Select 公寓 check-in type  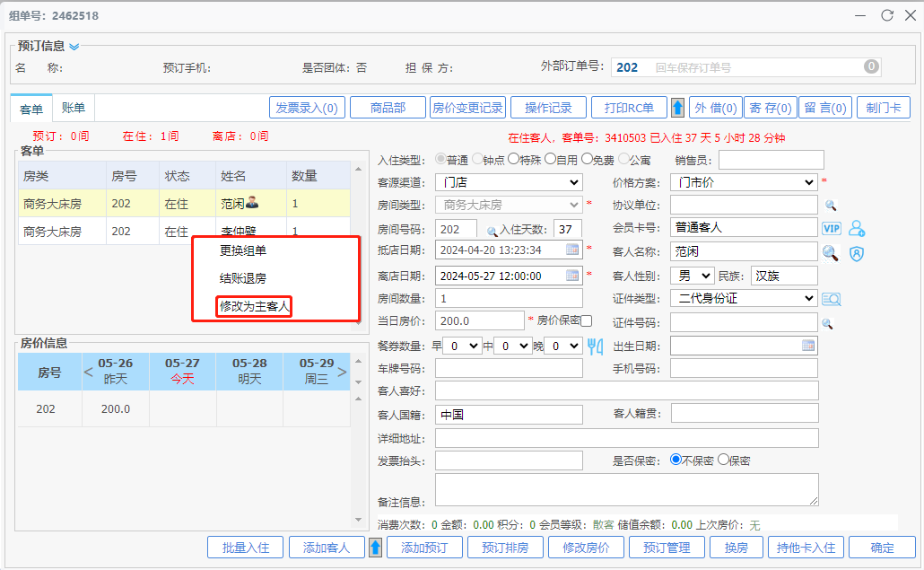pyautogui.click(x=623, y=159)
